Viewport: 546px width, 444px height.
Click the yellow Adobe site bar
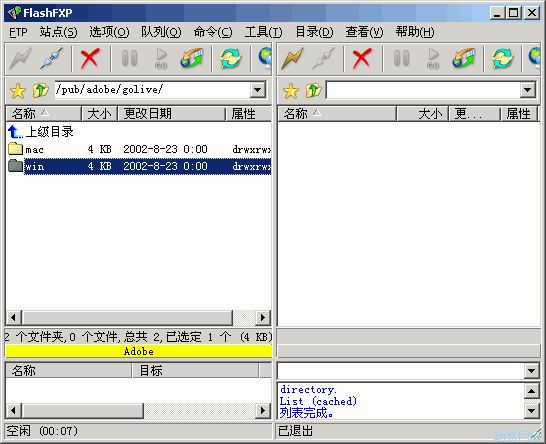click(139, 351)
